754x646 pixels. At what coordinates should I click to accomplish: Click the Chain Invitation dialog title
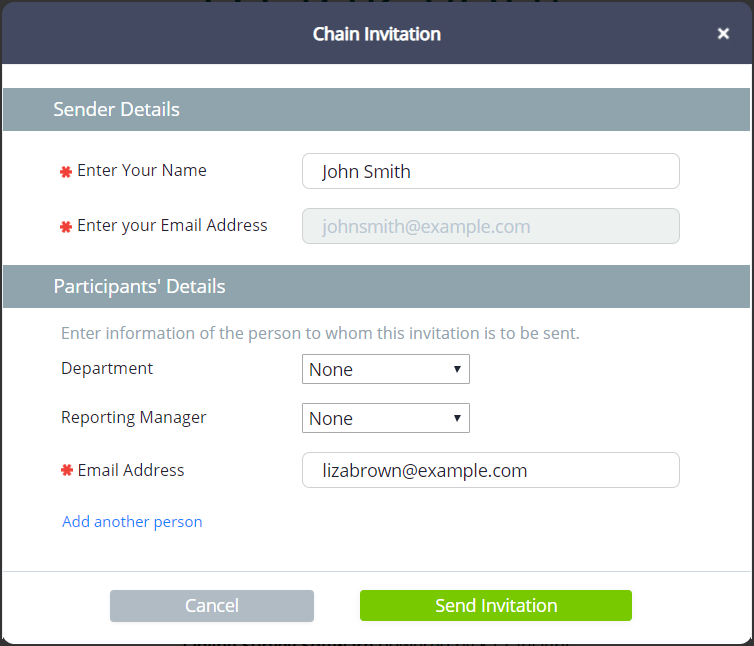376,34
